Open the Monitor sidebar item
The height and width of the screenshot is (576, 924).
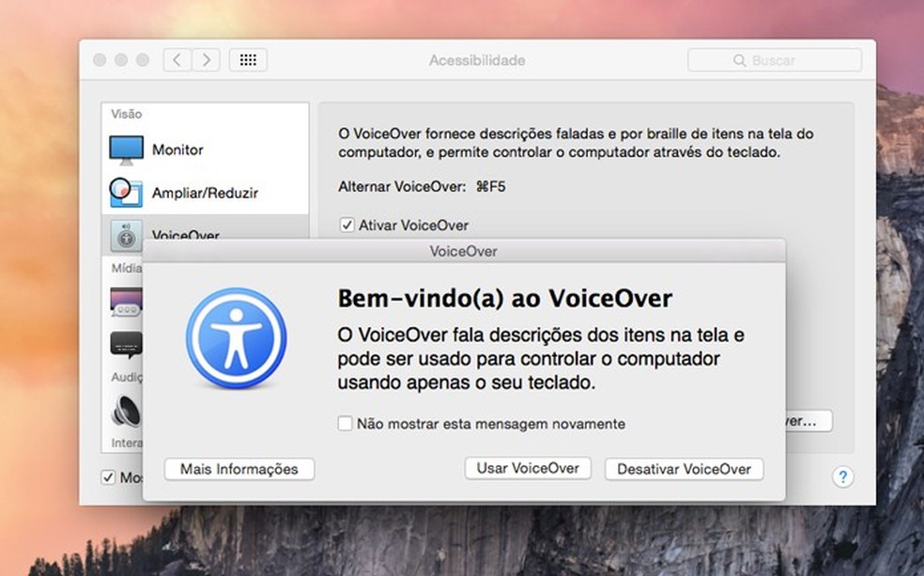coord(205,149)
